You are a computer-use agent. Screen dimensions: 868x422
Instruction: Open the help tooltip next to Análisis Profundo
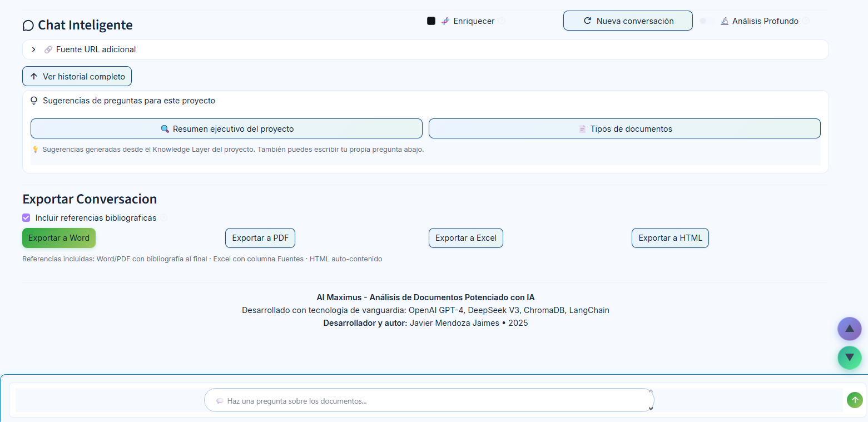point(806,21)
